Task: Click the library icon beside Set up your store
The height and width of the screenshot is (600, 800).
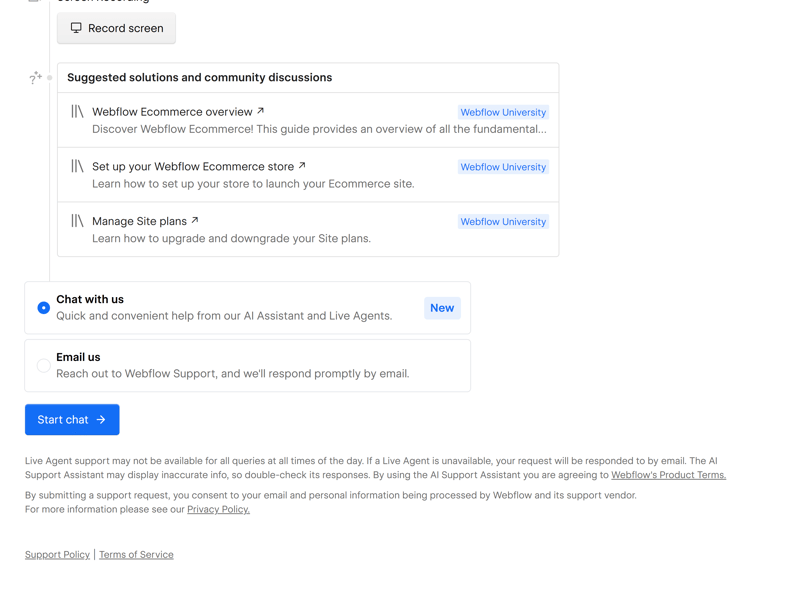Action: [x=77, y=166]
